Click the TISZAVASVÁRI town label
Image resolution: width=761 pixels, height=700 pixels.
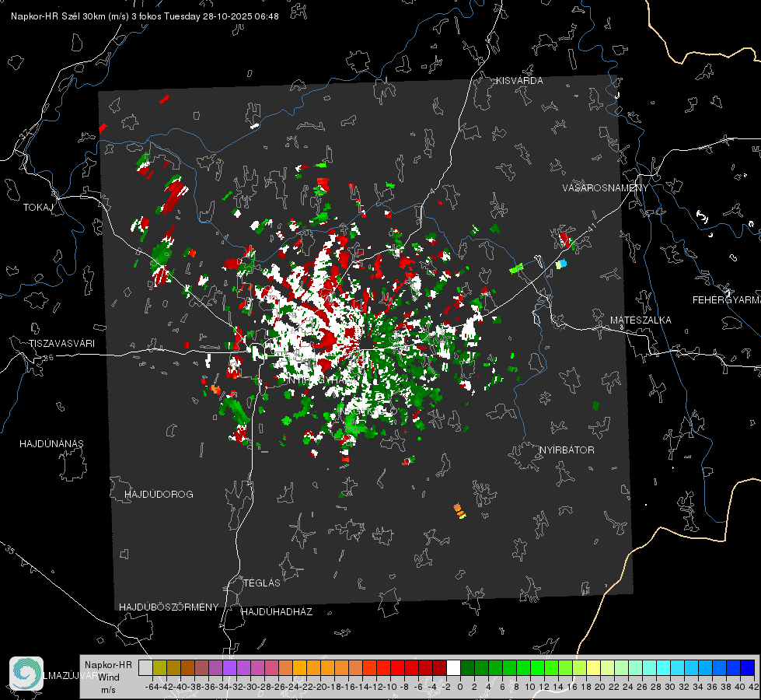point(61,344)
